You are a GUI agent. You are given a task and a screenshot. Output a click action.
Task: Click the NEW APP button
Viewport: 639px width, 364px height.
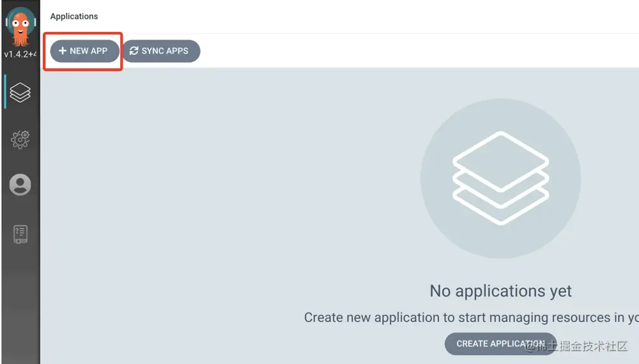point(85,51)
